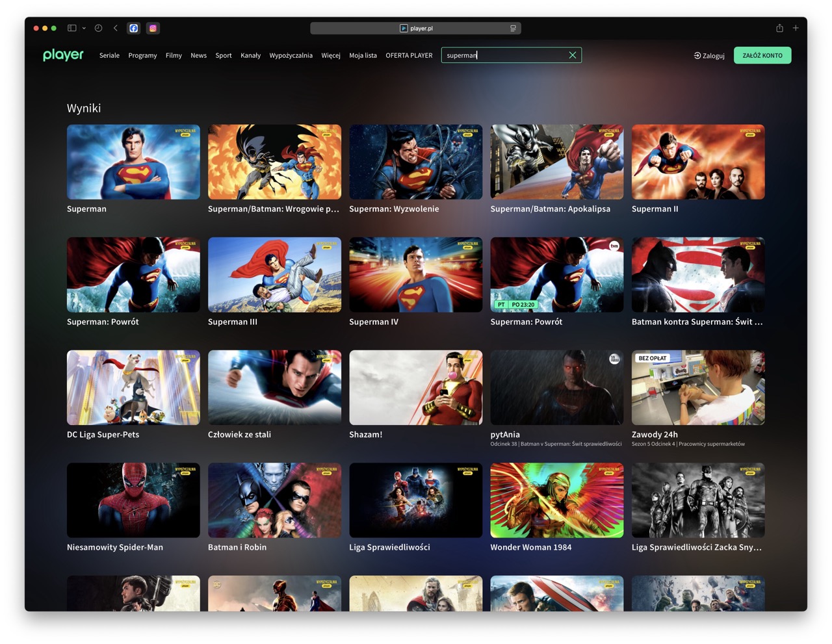Click the Wonder Woman 1984 title text
The image size is (832, 644).
coord(531,547)
